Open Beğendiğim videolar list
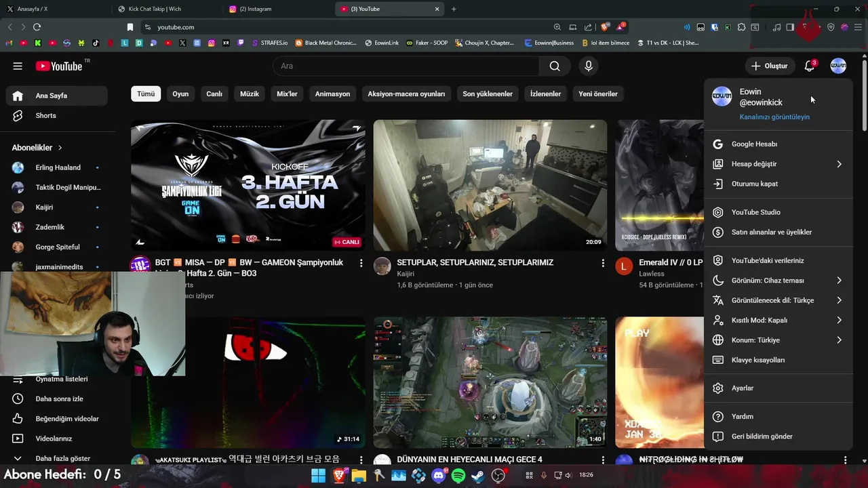 (56, 419)
